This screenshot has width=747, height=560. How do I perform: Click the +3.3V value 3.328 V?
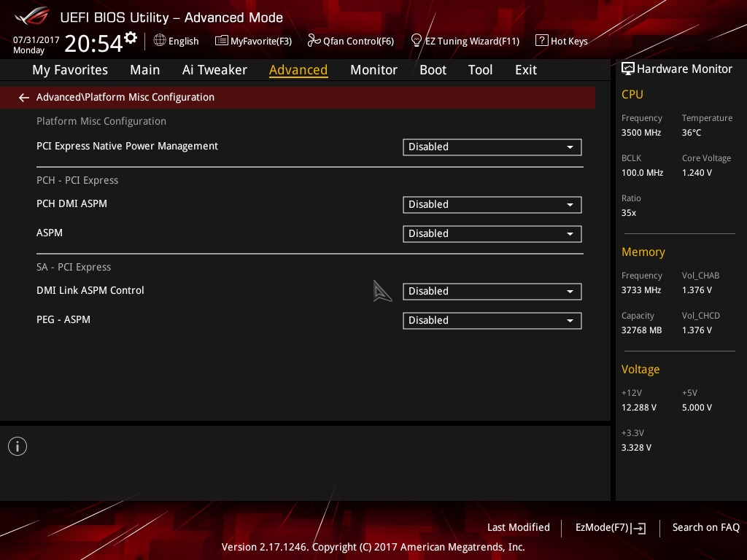click(636, 448)
